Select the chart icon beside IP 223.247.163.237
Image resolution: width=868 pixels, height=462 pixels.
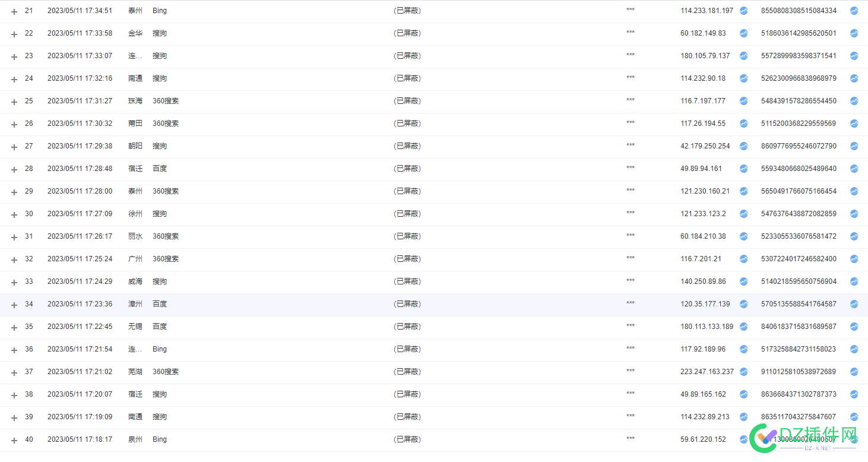743,372
